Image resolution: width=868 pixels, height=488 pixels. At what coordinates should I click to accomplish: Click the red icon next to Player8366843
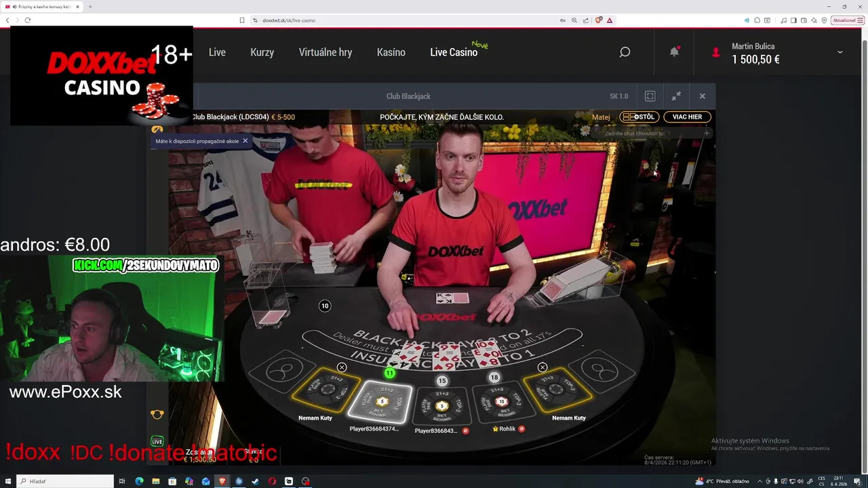[x=465, y=431]
